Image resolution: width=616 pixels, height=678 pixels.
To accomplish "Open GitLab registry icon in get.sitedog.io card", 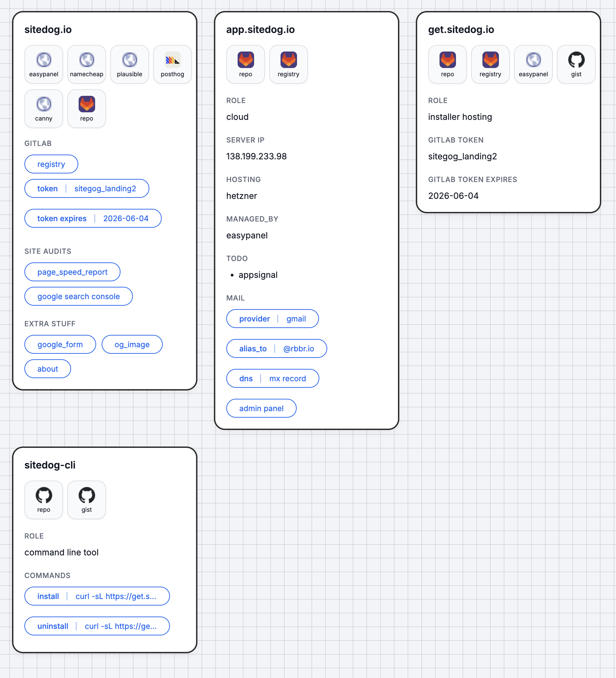I will pyautogui.click(x=490, y=64).
